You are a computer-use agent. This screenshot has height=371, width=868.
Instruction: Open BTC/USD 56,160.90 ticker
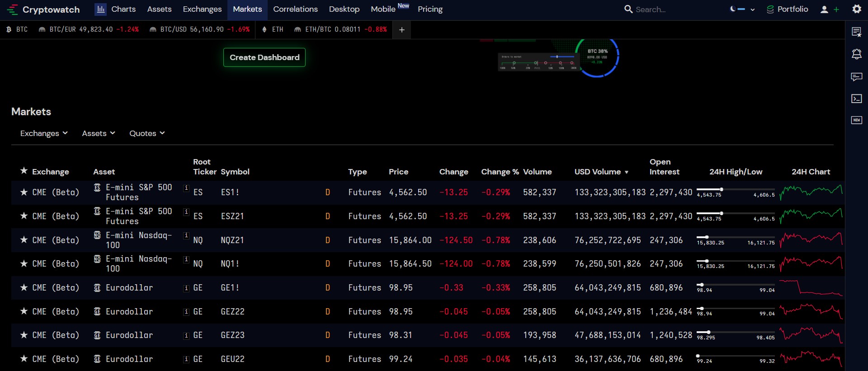pos(199,29)
